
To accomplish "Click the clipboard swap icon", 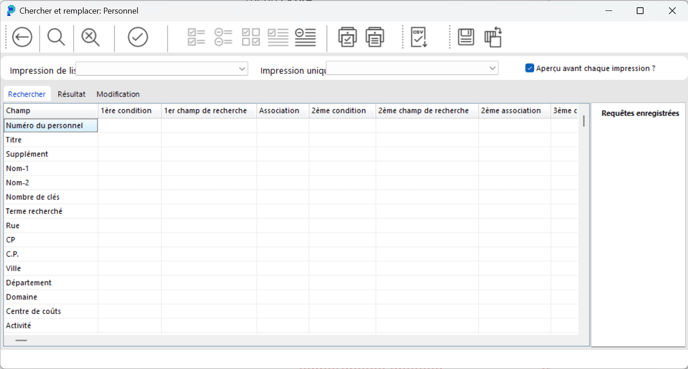I will [x=493, y=37].
